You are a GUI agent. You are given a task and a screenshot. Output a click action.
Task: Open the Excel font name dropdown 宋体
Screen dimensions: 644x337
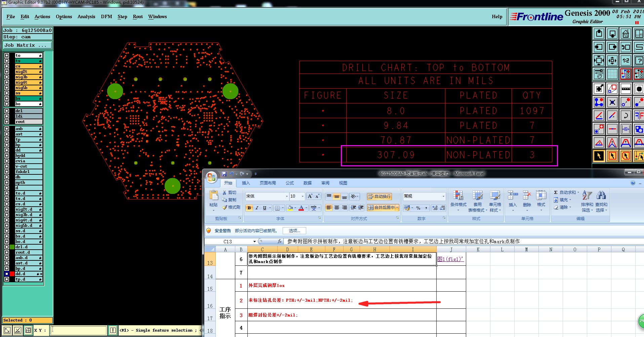(287, 196)
